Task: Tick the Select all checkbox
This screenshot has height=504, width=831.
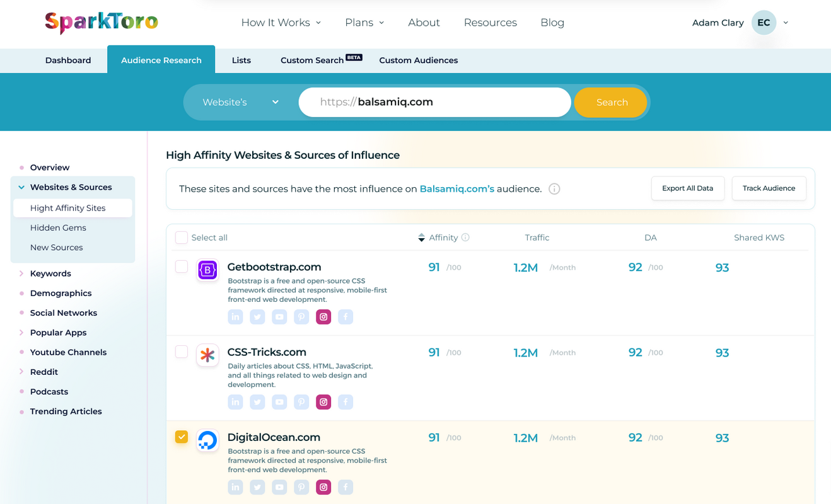Action: (x=182, y=238)
